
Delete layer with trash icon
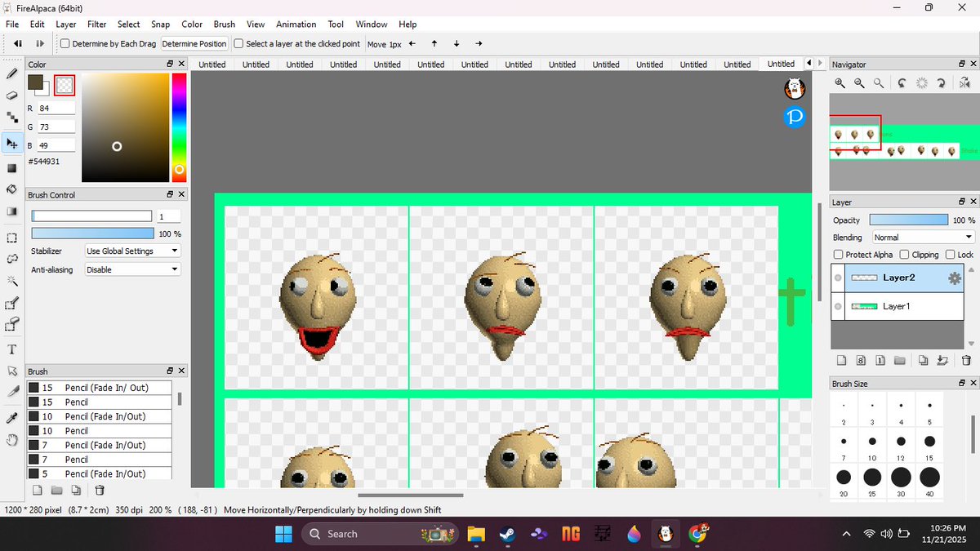coord(966,360)
